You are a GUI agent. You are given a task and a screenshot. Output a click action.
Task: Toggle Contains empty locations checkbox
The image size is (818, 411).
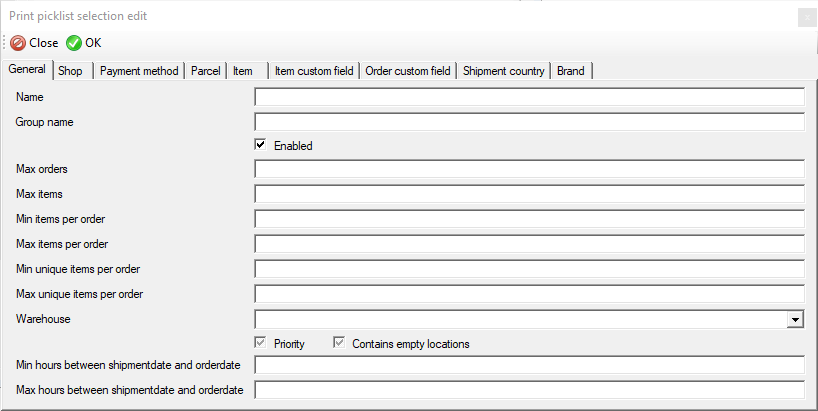point(339,343)
